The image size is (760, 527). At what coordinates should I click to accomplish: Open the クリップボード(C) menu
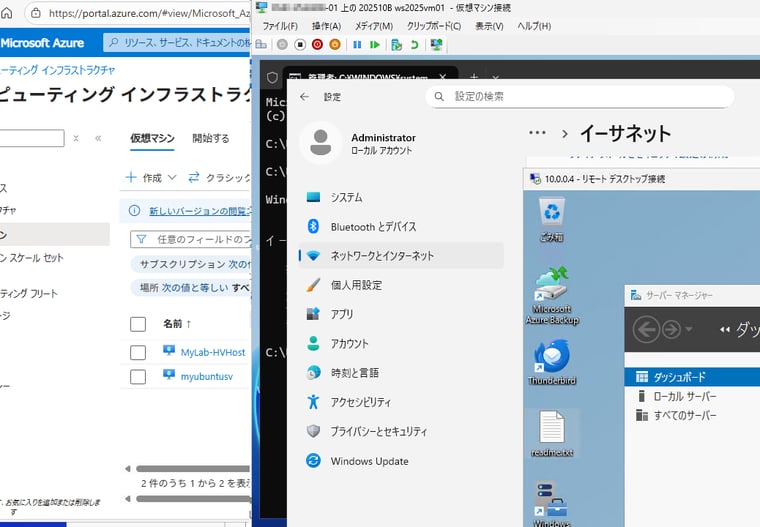tap(434, 26)
